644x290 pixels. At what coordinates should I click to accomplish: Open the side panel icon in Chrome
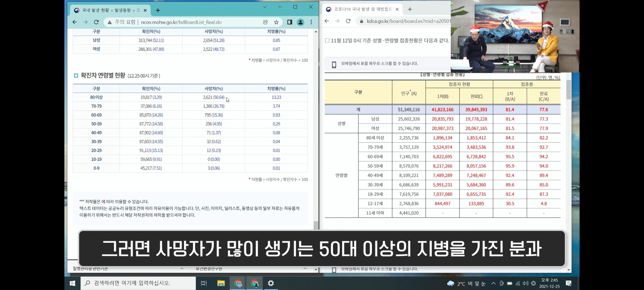pyautogui.click(x=290, y=22)
